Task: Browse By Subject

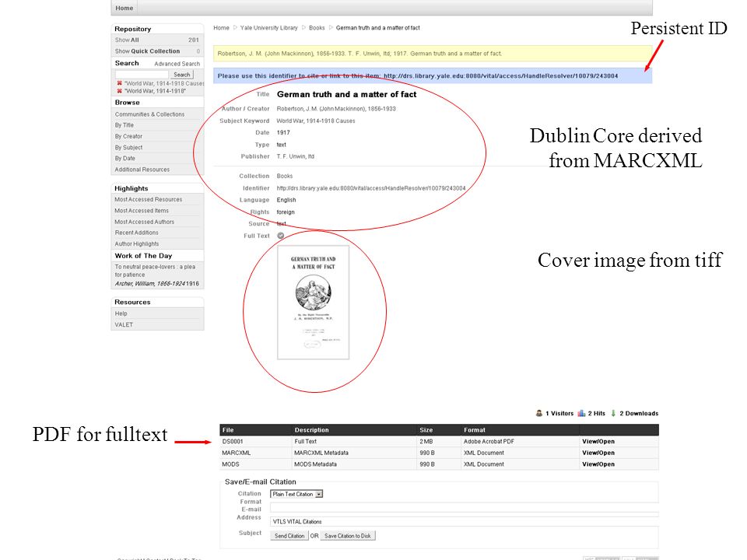Action: pos(128,148)
